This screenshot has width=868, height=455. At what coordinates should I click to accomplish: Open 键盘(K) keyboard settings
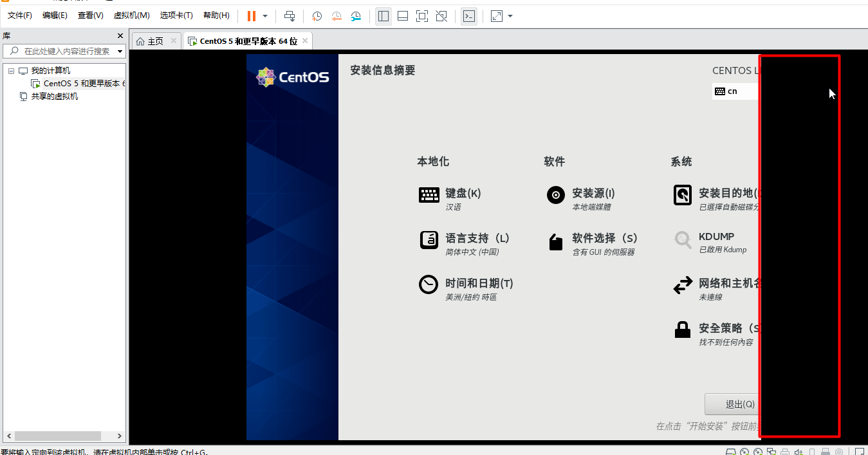coord(450,198)
